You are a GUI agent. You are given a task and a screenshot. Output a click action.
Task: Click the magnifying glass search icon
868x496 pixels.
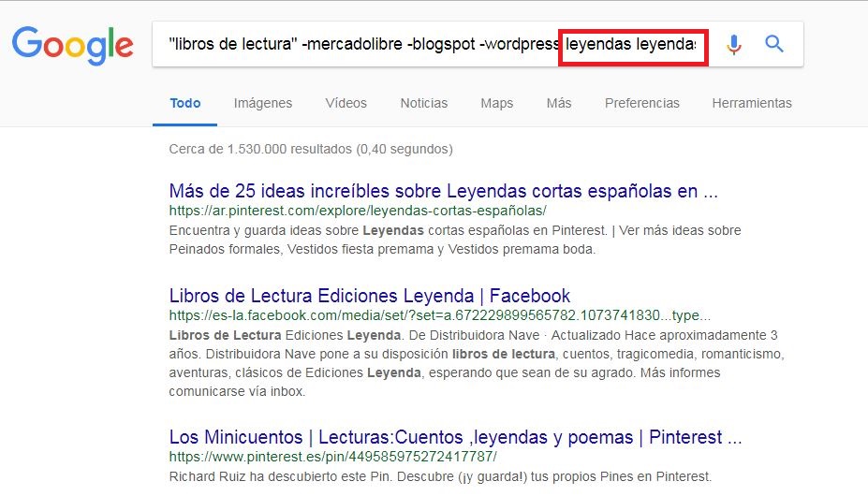pos(774,44)
